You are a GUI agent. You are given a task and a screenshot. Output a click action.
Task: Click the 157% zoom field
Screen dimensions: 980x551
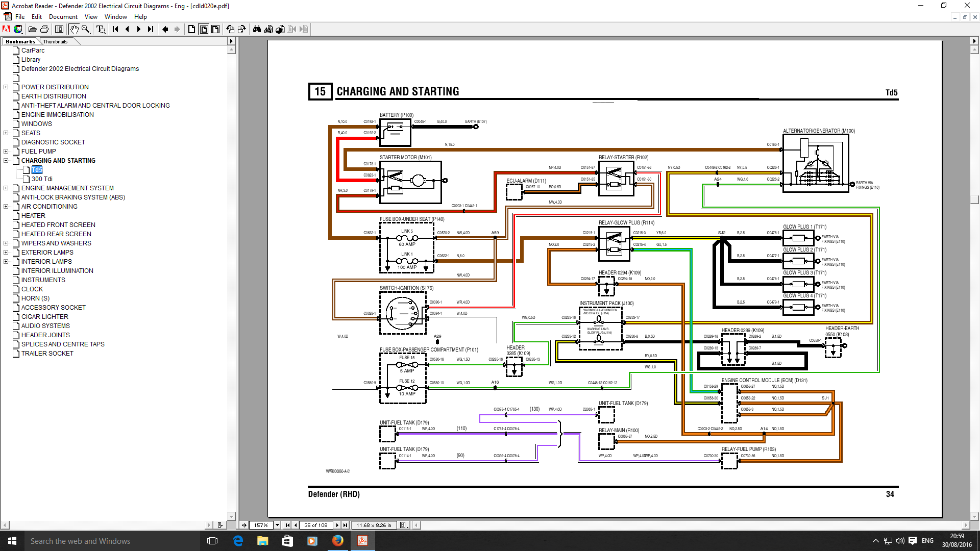click(261, 525)
